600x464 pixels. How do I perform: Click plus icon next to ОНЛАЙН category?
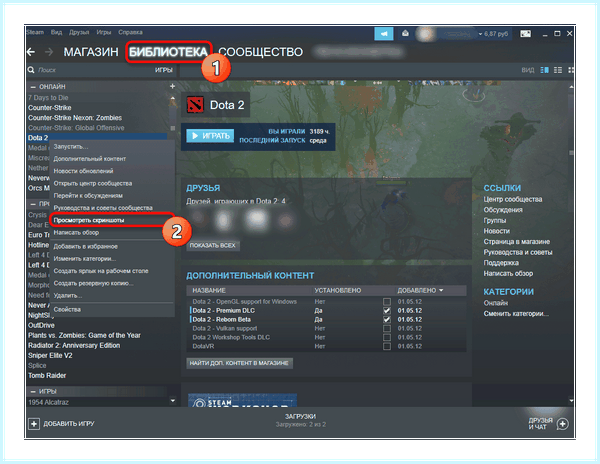172,86
